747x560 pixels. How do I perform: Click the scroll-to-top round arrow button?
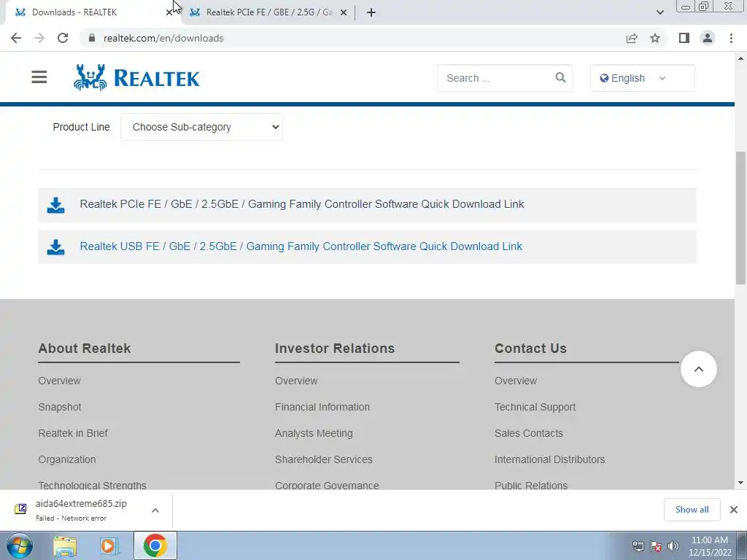(698, 369)
